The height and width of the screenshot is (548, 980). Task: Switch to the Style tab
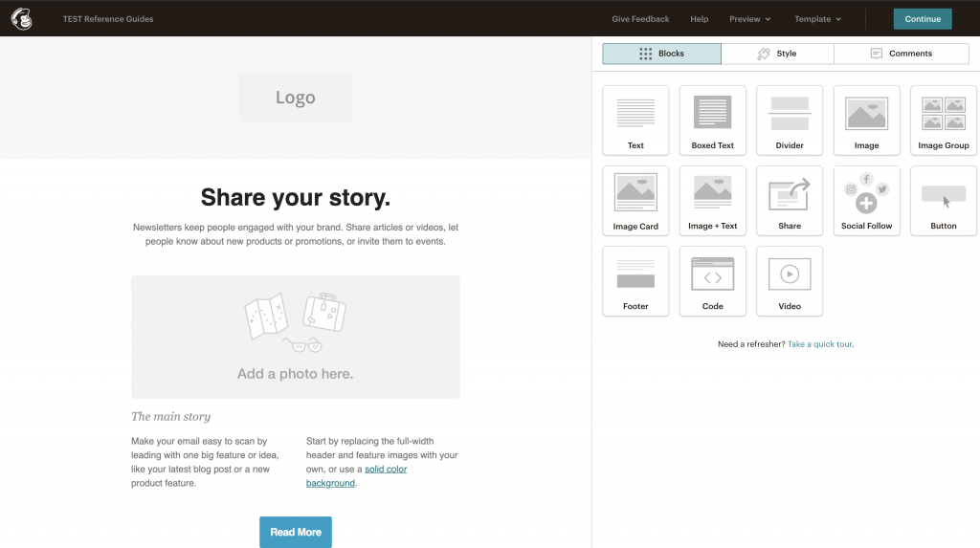(x=777, y=54)
